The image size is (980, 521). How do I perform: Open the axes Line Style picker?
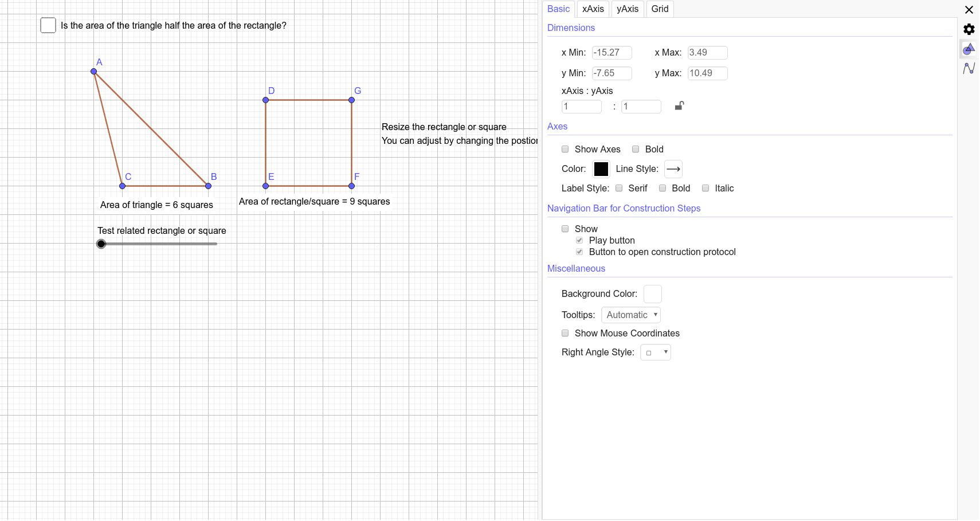673,169
